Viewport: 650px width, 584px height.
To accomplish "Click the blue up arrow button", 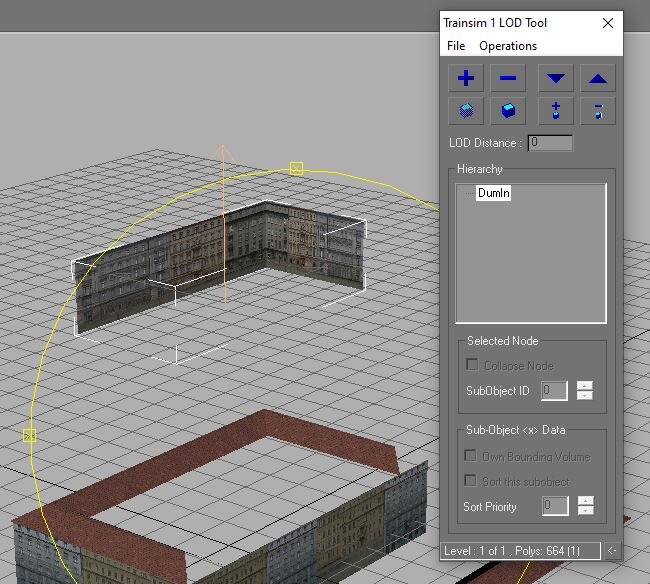I will click(x=597, y=78).
